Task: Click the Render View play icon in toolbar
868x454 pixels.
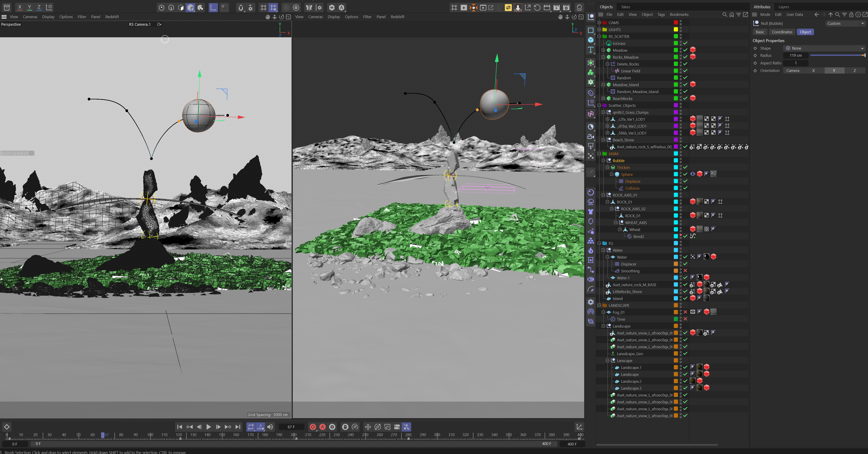Action: (x=464, y=7)
